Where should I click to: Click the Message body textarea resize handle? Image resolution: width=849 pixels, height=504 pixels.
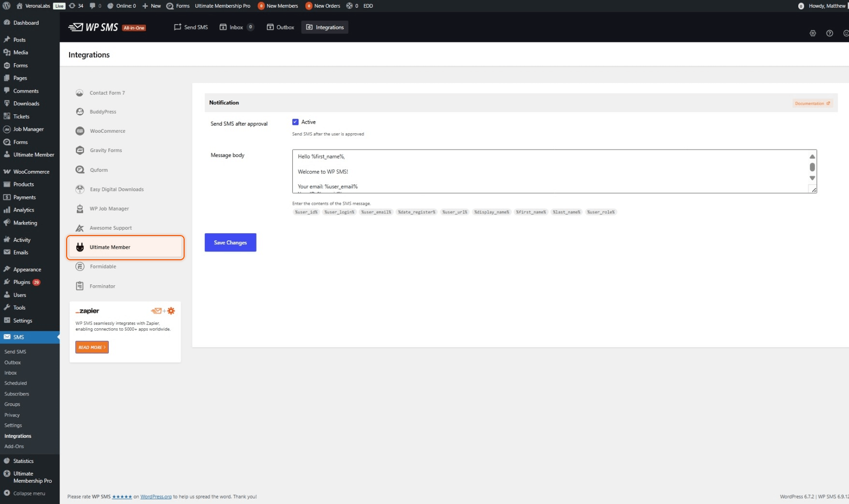click(814, 190)
